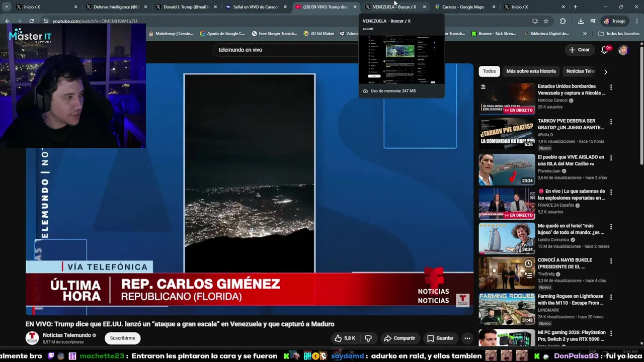
Task: Open the Nayib Bukele video thumbnail
Action: (x=507, y=273)
